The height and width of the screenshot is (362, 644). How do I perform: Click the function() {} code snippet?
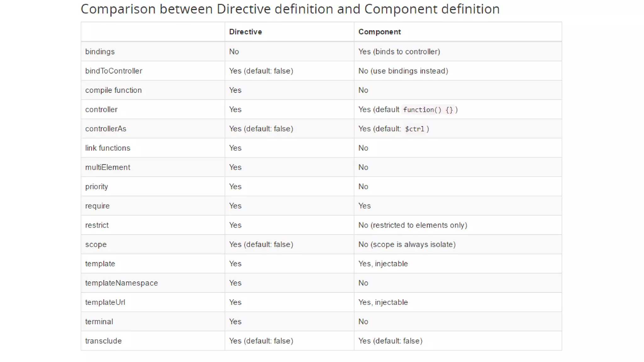[428, 110]
